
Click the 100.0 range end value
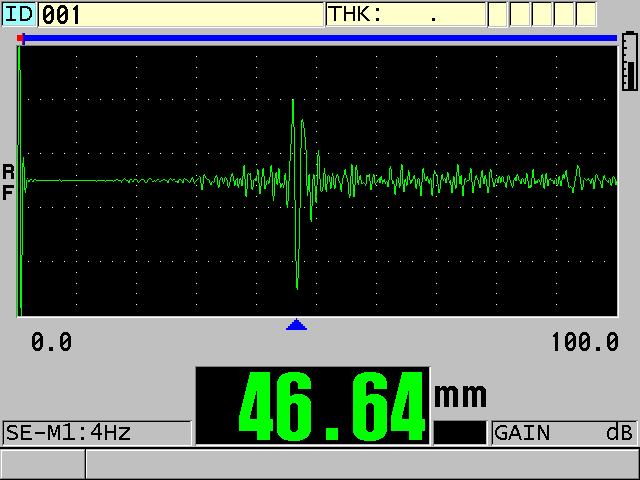tap(585, 343)
